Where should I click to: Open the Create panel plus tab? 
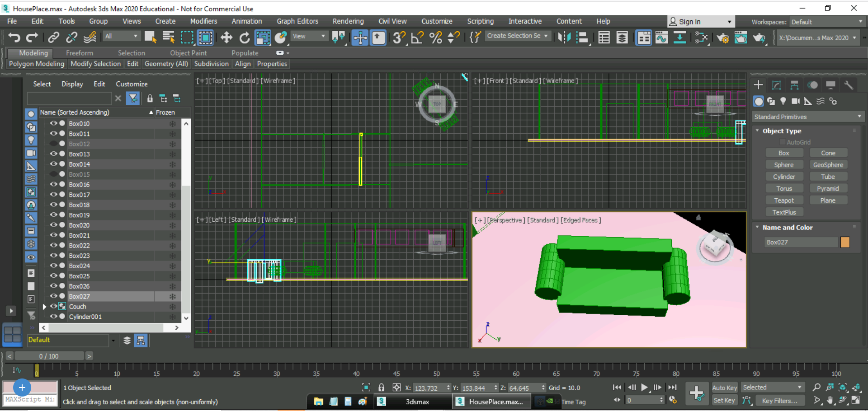click(x=758, y=85)
